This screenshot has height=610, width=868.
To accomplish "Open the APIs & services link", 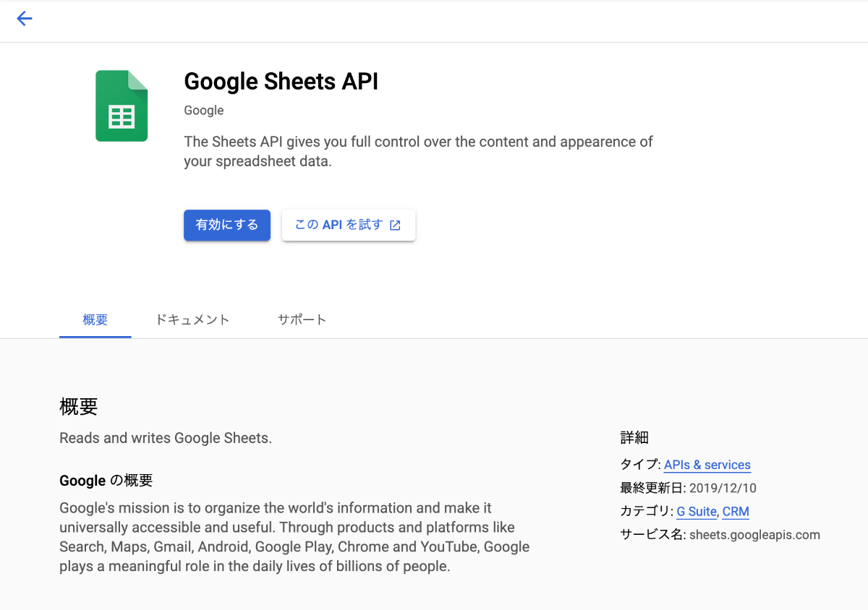I will coord(707,465).
